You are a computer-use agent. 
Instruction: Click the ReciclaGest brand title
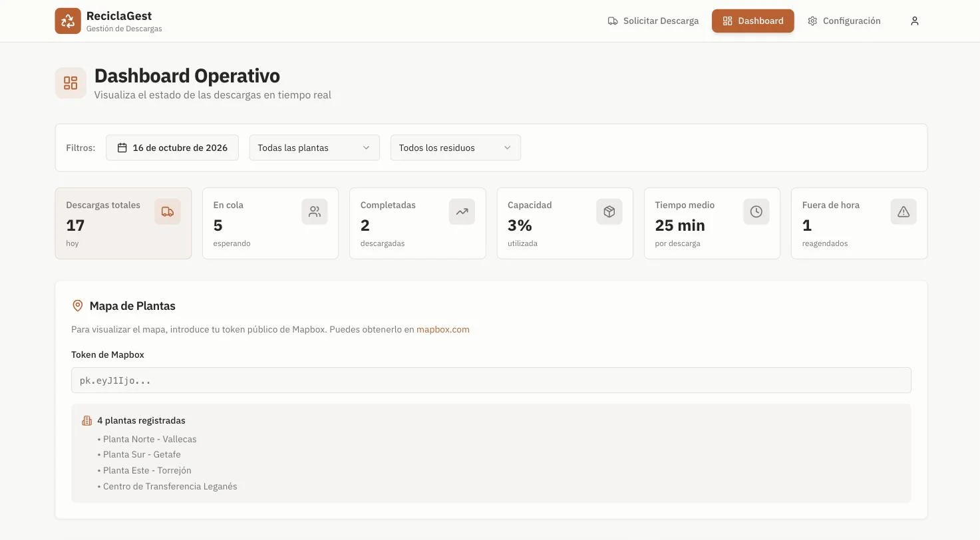coord(119,15)
